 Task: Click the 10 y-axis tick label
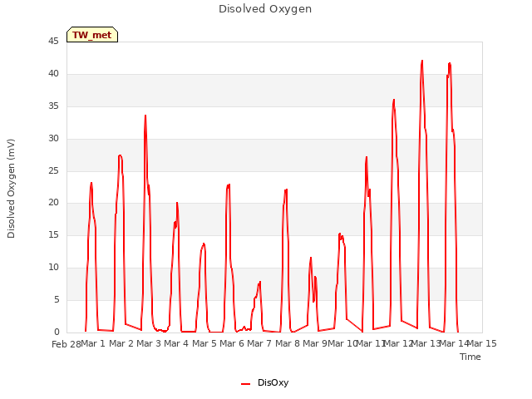tap(53, 268)
